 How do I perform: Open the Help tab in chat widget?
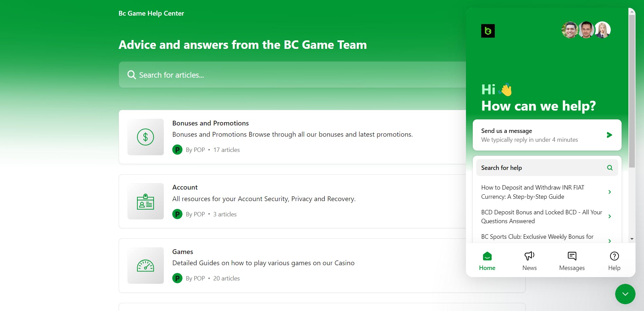(614, 261)
